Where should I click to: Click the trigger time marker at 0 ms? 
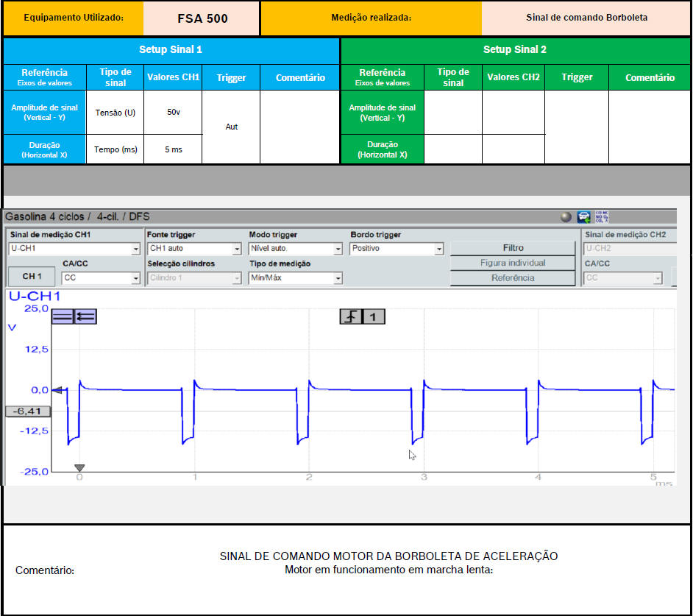(x=79, y=468)
